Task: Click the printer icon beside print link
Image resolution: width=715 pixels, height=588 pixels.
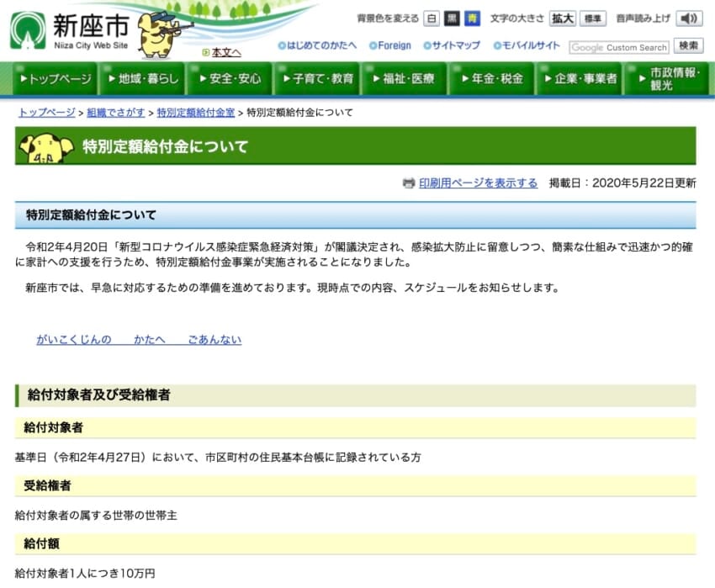Action: (x=409, y=183)
